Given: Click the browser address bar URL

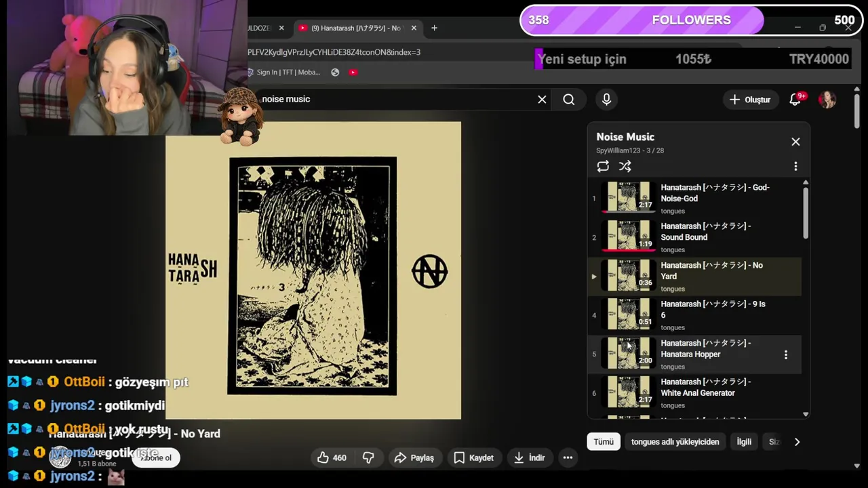Looking at the screenshot, I should click(x=334, y=52).
